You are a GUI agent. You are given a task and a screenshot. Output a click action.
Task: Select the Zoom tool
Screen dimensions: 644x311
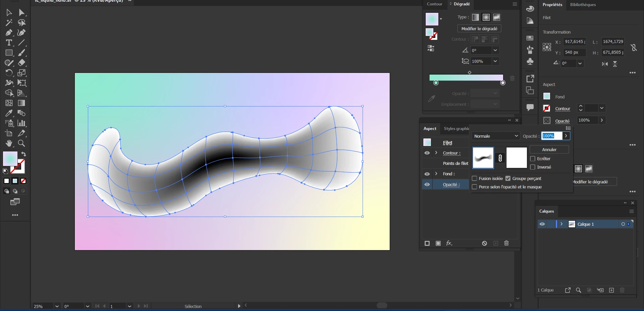pos(21,143)
